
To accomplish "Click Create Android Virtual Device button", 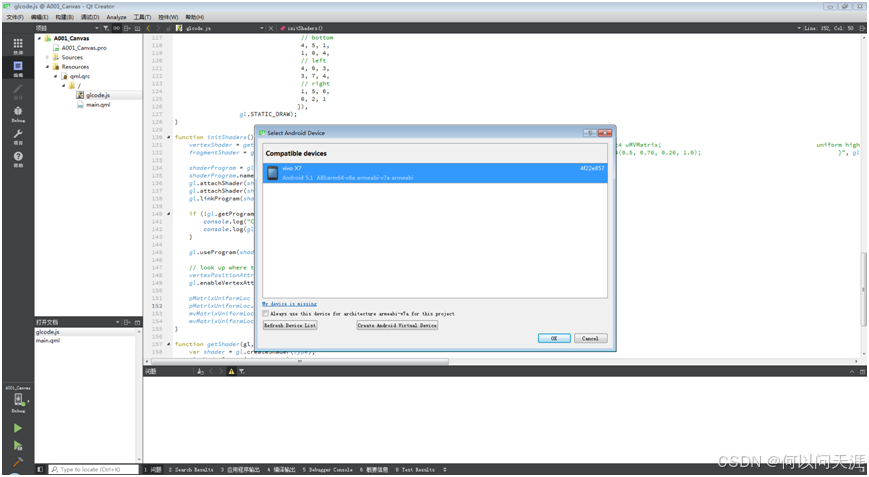I will [x=397, y=325].
